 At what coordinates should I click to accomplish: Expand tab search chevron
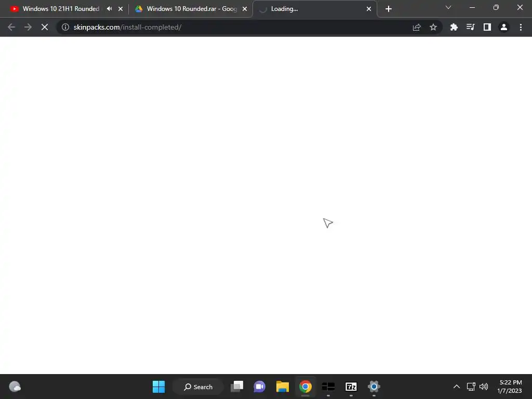coord(448,7)
